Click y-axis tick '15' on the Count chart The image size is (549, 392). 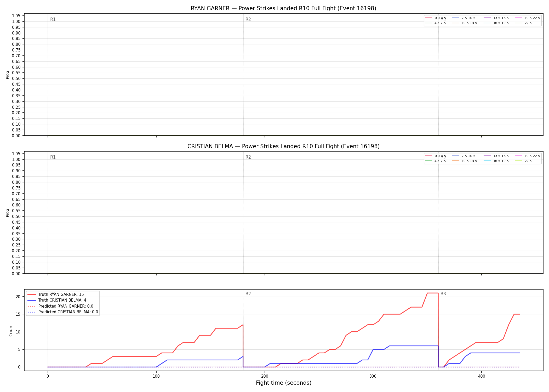pyautogui.click(x=18, y=314)
